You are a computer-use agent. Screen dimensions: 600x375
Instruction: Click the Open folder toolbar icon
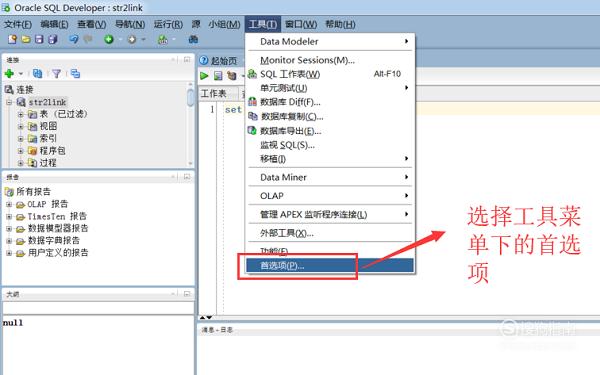point(26,39)
